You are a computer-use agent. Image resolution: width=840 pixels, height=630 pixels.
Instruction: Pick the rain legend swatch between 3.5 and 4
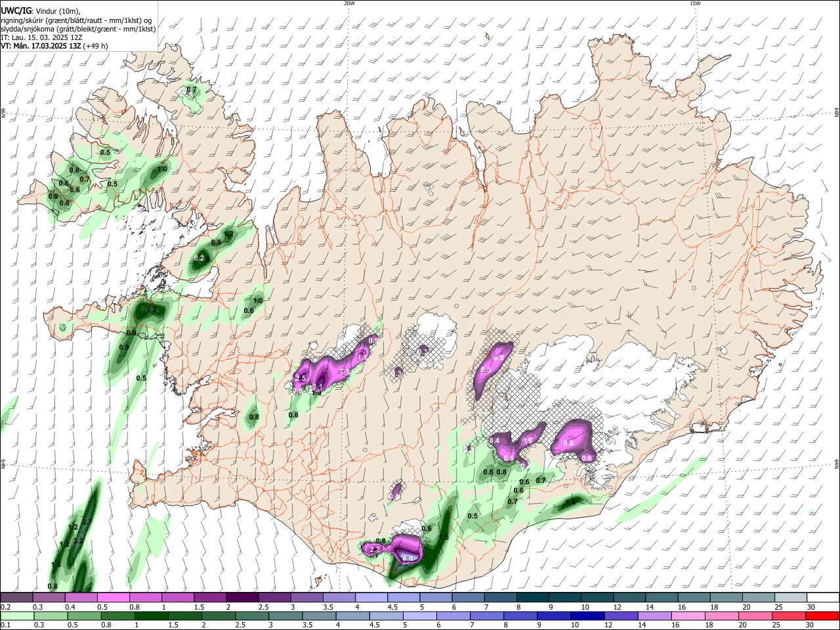(x=318, y=616)
